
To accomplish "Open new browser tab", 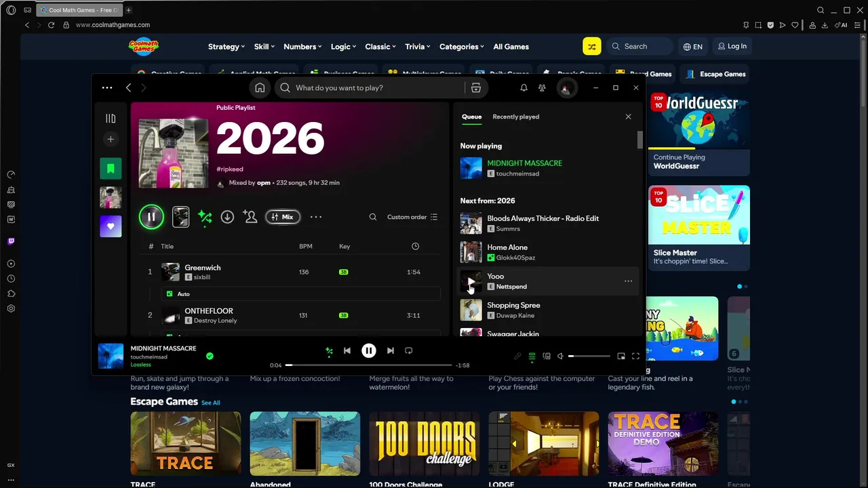I will (129, 10).
